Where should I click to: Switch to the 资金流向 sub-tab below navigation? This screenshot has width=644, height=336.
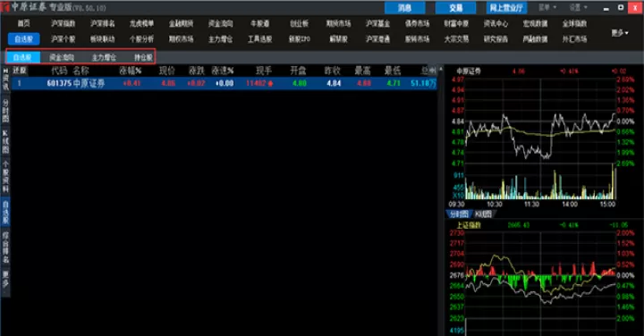click(x=62, y=57)
